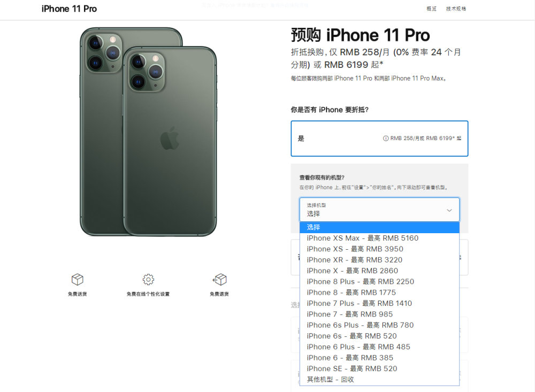Select 其他机型 - 回收 option

coord(379,379)
